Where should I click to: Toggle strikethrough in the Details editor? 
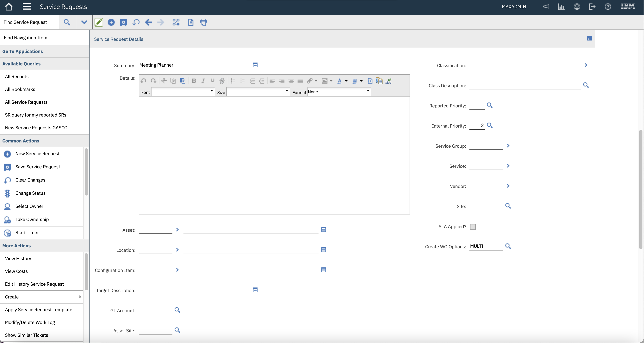[x=222, y=81]
